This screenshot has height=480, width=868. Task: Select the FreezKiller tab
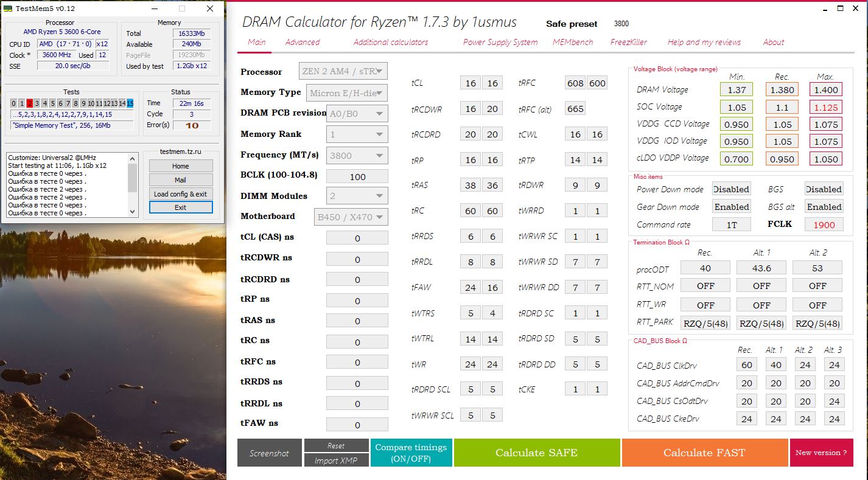click(629, 42)
